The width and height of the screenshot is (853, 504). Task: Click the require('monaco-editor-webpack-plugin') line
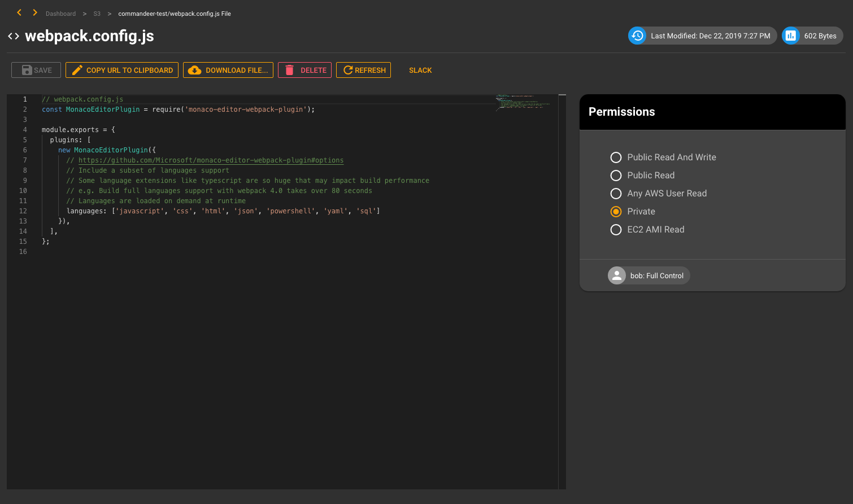[178, 109]
